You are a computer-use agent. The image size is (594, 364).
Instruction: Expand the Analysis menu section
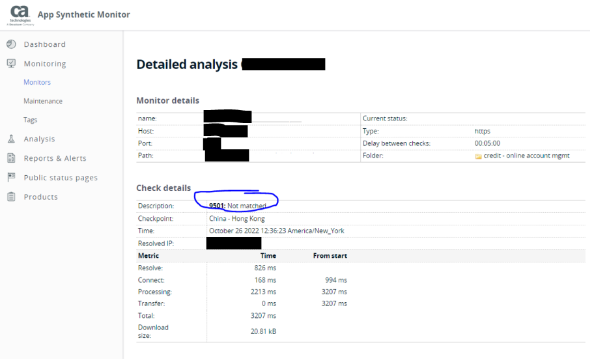coord(39,139)
